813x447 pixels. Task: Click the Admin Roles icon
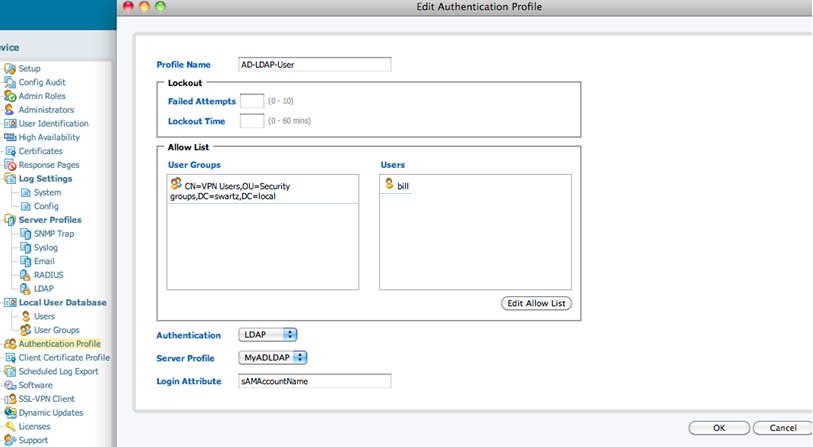[x=10, y=96]
